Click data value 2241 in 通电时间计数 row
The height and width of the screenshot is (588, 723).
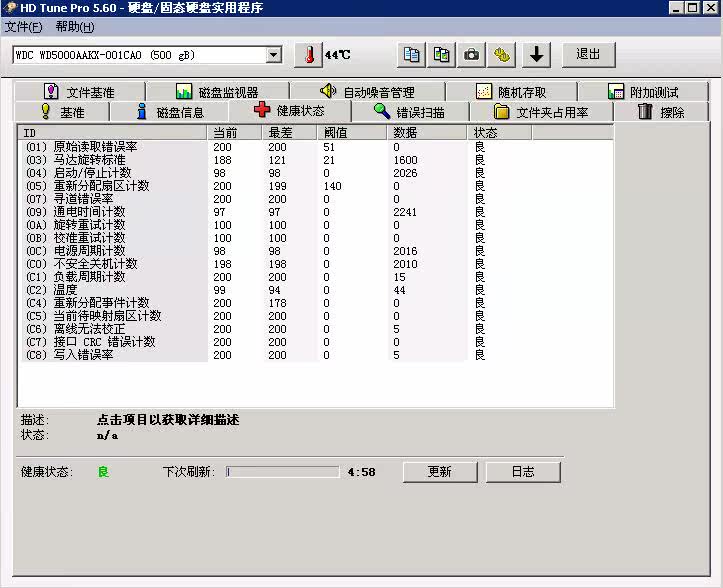coord(405,212)
